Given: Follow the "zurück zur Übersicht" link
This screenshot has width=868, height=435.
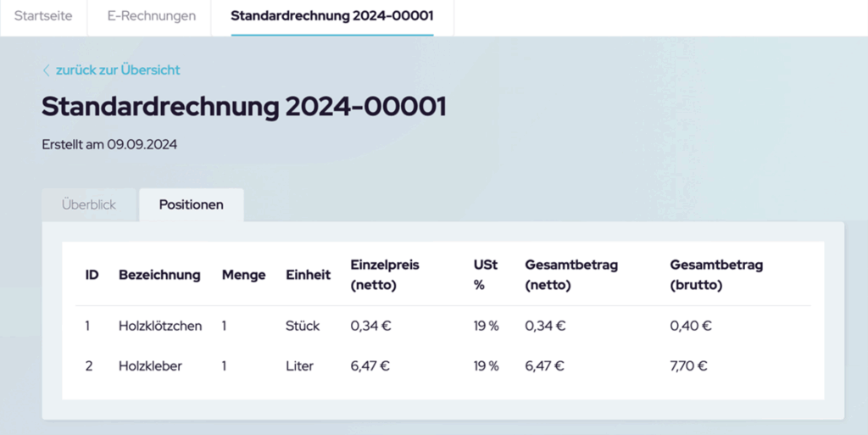Looking at the screenshot, I should click(x=118, y=70).
